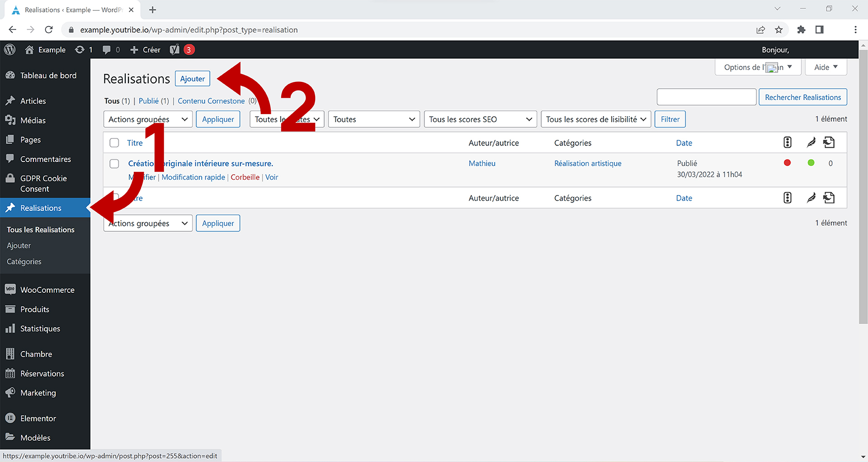This screenshot has width=868, height=462.
Task: Click the red SEO score dot
Action: tap(787, 163)
